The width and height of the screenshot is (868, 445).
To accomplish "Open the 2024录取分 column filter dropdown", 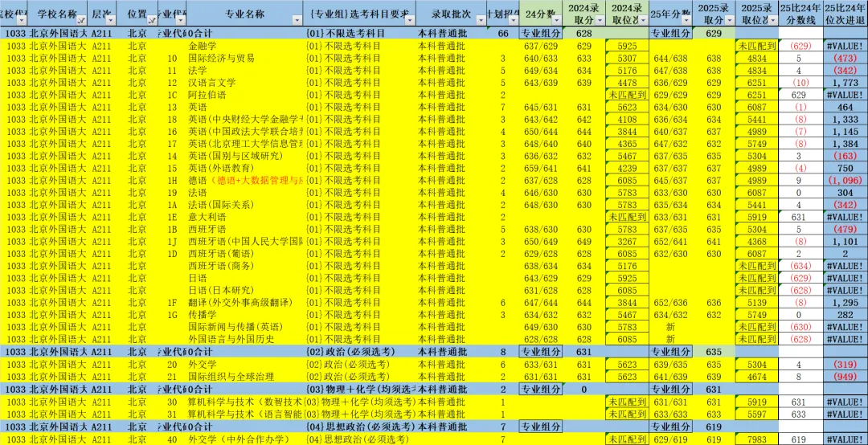I will [599, 20].
